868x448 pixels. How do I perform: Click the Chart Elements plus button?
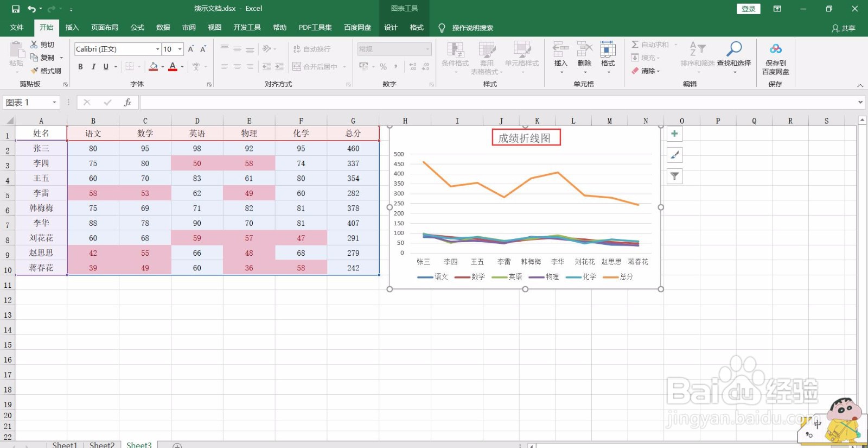pos(674,134)
